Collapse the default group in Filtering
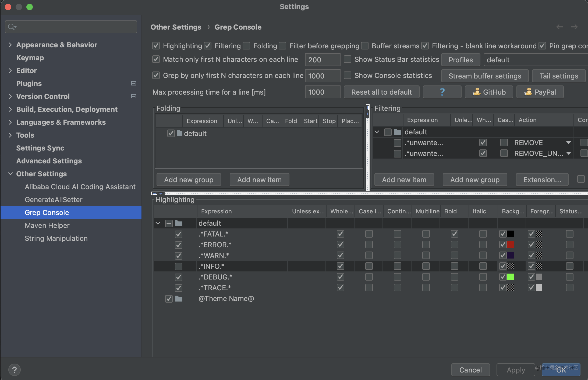 (377, 132)
